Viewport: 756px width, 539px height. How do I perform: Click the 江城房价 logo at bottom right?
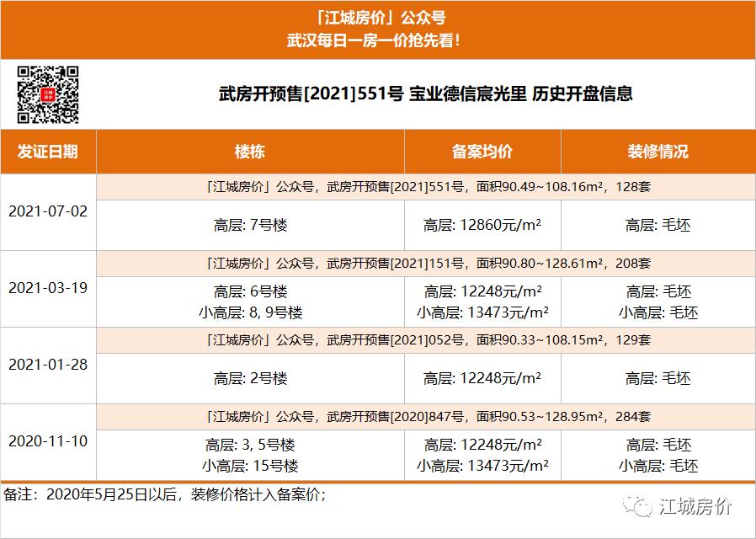pyautogui.click(x=679, y=507)
